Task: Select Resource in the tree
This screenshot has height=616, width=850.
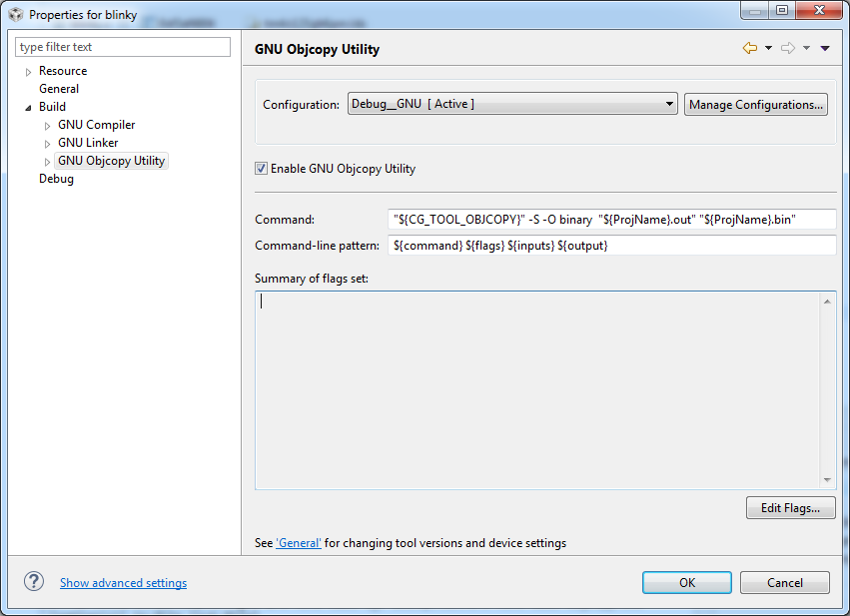Action: pos(63,71)
